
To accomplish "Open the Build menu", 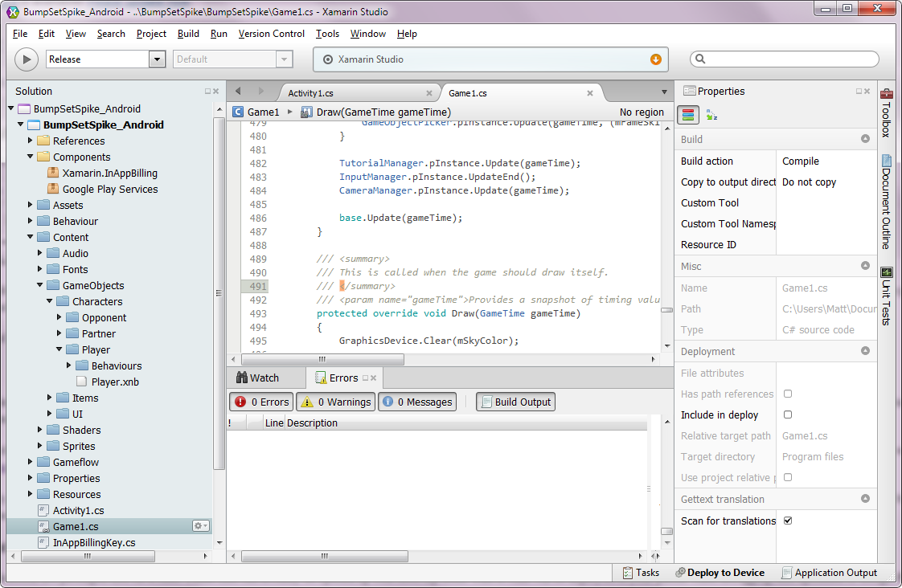I will 188,34.
